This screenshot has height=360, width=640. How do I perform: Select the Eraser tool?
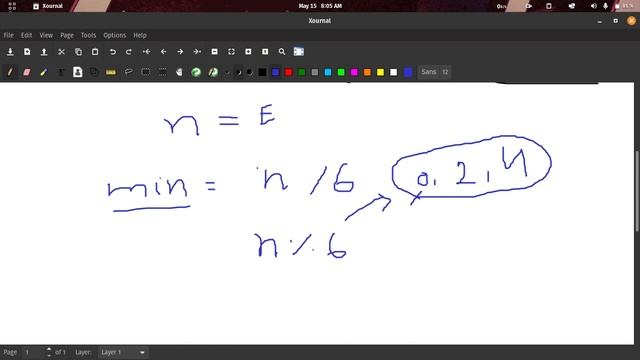(x=27, y=72)
